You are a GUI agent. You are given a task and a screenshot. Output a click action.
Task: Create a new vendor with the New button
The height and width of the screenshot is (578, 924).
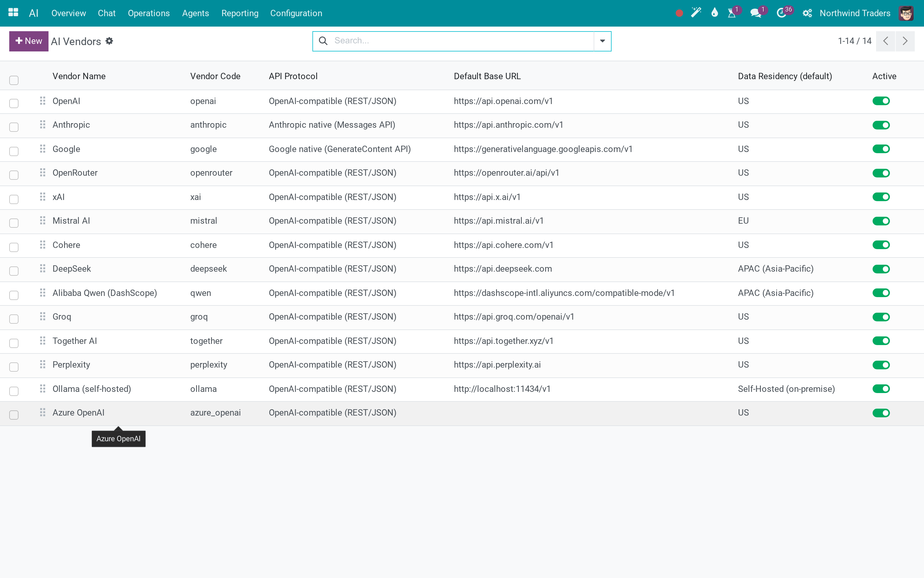(x=29, y=41)
